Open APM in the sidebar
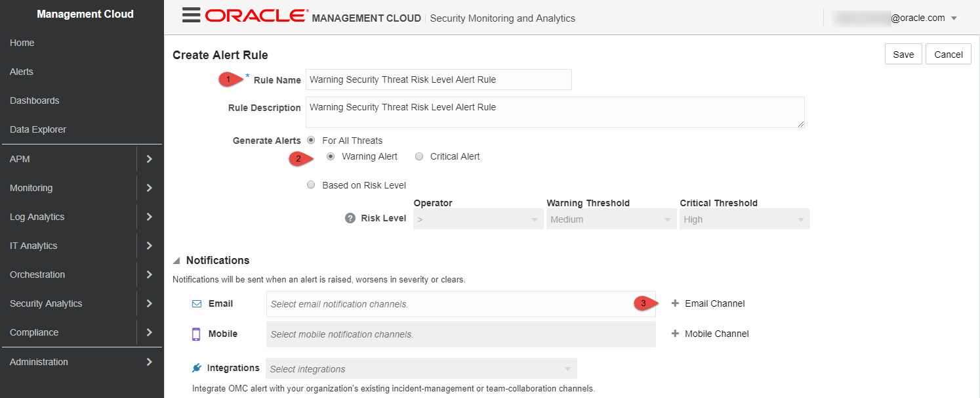This screenshot has height=398, width=980. click(x=20, y=159)
